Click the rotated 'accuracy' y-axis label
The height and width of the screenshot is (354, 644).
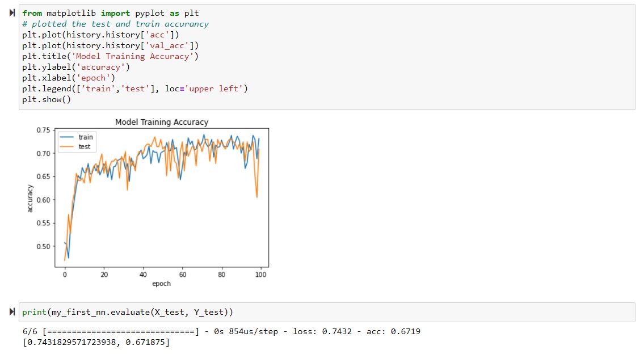[x=30, y=199]
